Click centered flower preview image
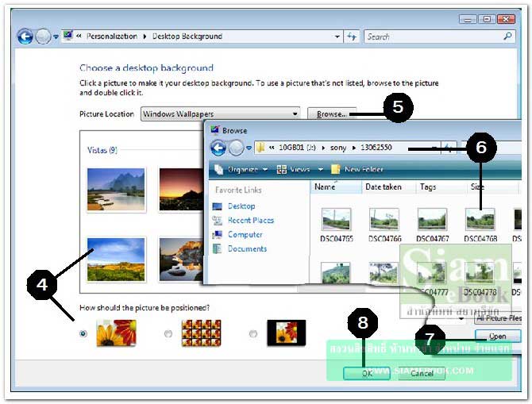The height and width of the screenshot is (404, 532). (287, 333)
